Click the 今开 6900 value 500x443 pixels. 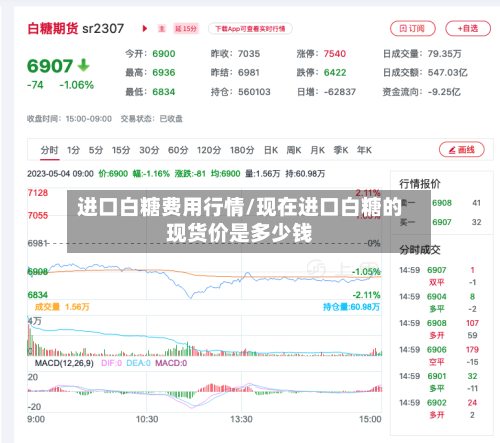click(164, 54)
